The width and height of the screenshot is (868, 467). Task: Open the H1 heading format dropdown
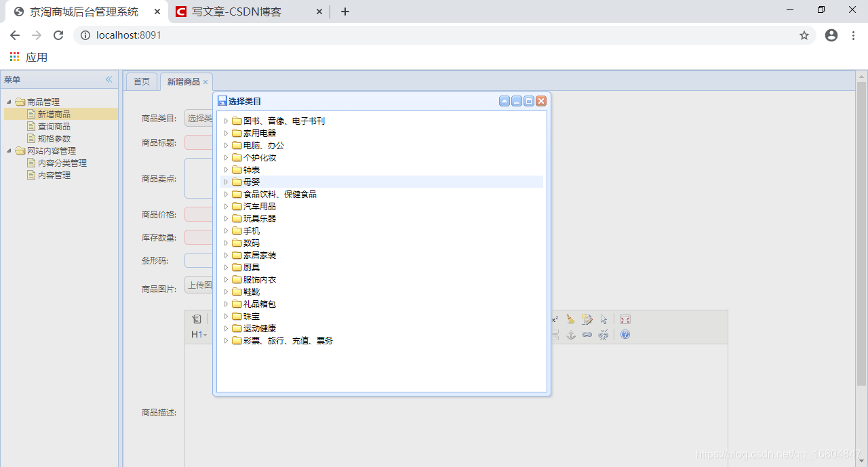(199, 335)
